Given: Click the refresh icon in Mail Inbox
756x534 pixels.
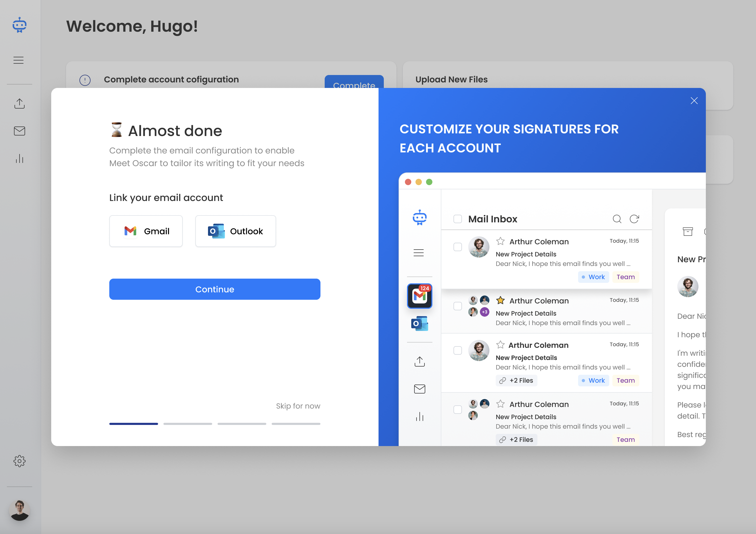Looking at the screenshot, I should pyautogui.click(x=634, y=219).
